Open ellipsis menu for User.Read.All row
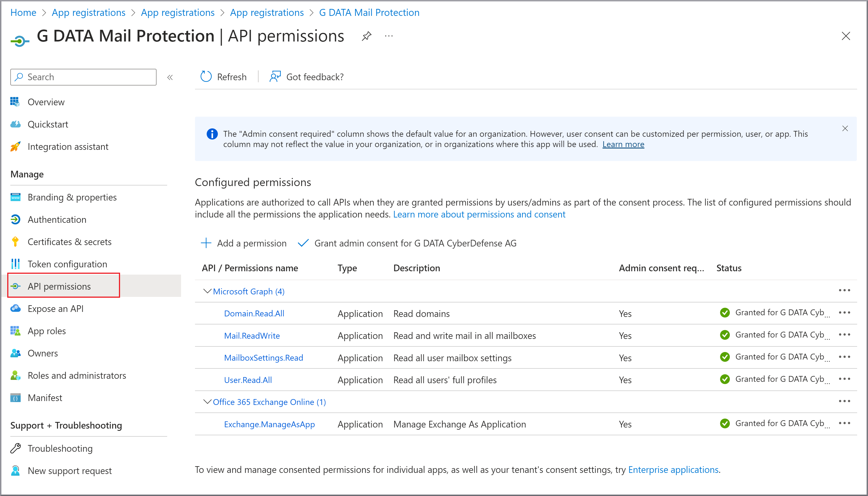Image resolution: width=868 pixels, height=496 pixels. tap(844, 379)
